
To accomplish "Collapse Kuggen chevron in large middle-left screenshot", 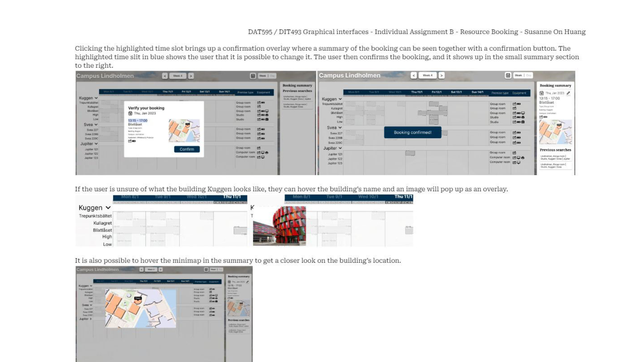I will 108,208.
